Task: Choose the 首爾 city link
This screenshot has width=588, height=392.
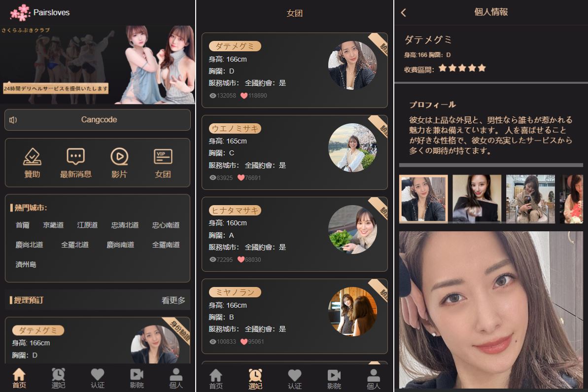Action: pos(23,225)
